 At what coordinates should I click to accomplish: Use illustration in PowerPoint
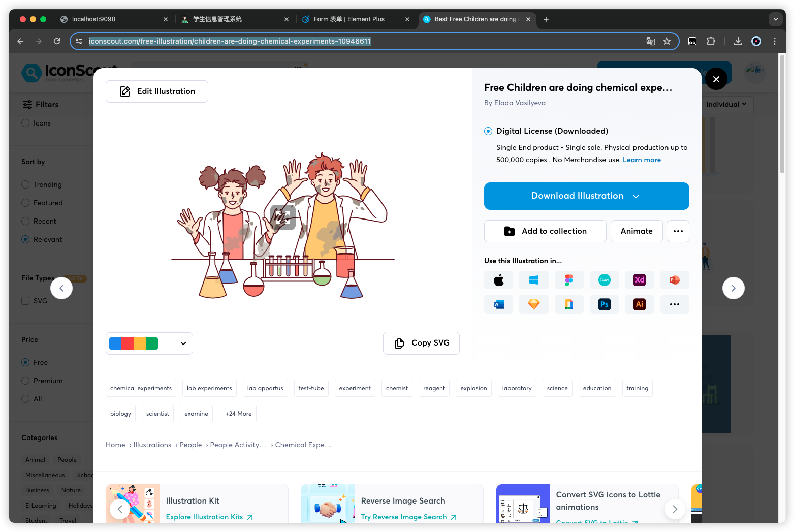click(x=675, y=280)
